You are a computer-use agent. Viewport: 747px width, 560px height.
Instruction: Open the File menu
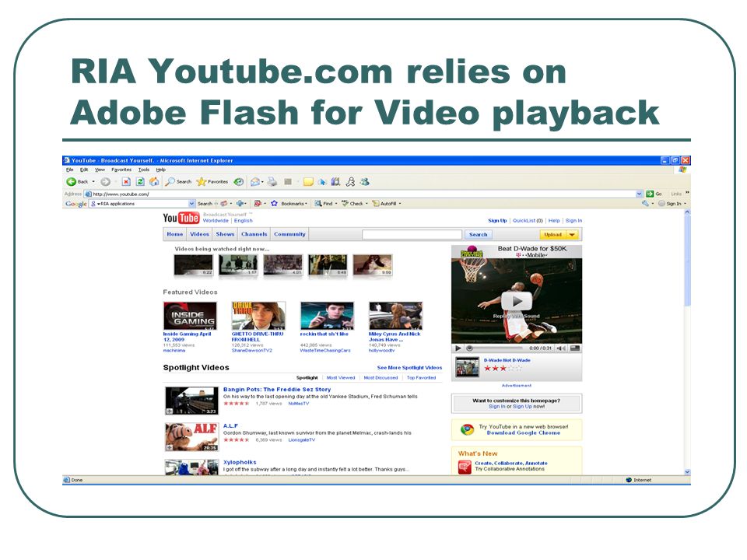[69, 170]
